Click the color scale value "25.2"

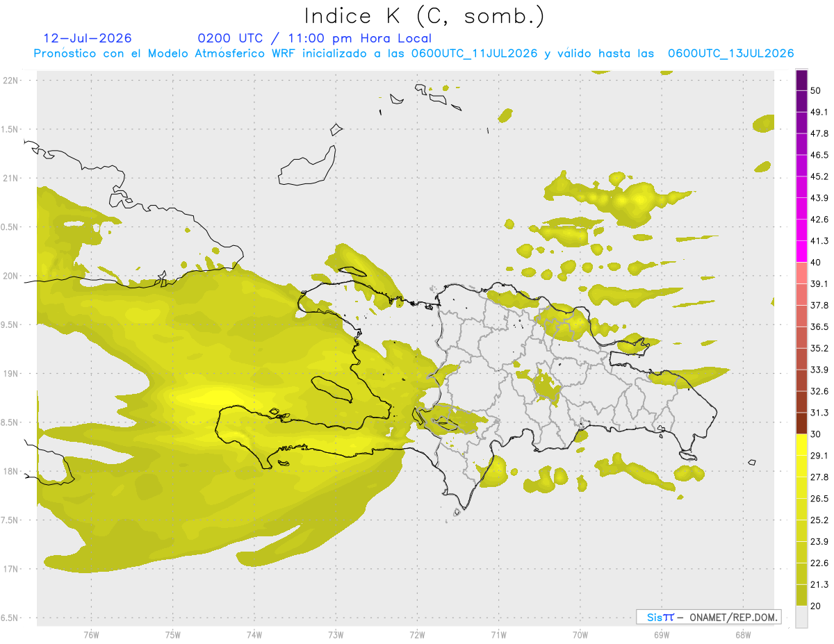(819, 520)
